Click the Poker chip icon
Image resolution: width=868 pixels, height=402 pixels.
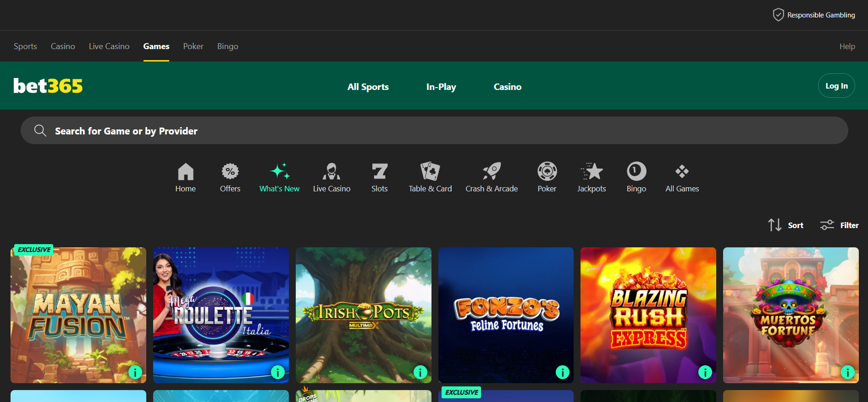click(x=547, y=172)
